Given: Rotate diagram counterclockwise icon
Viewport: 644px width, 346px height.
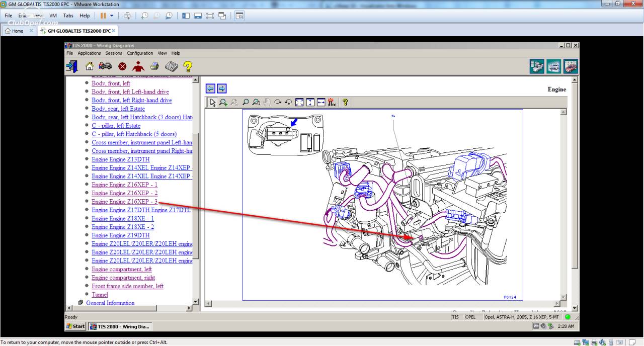Looking at the screenshot, I should [288, 102].
